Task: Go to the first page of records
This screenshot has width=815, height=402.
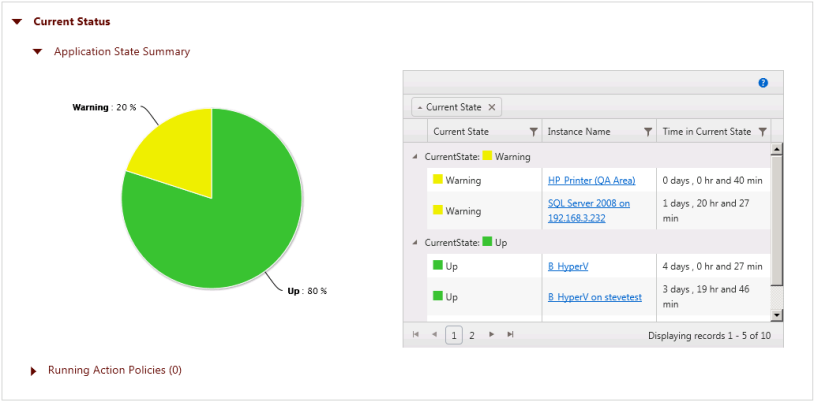Action: coord(416,335)
